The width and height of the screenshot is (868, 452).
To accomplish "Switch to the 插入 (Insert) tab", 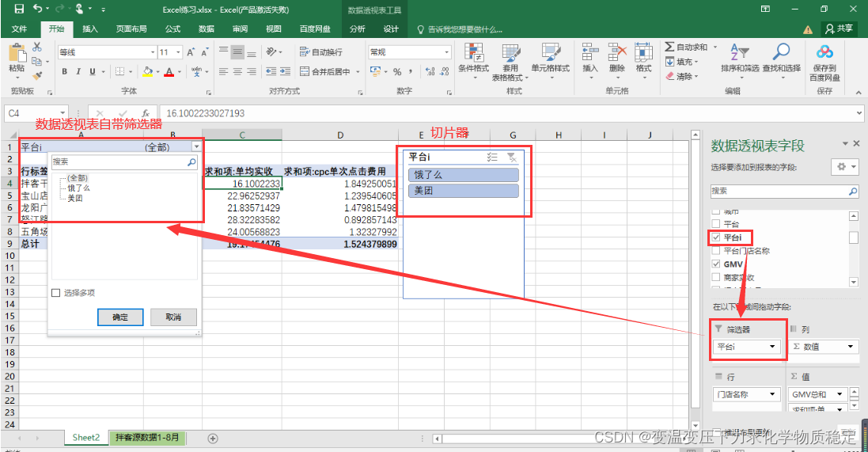I will 89,28.
